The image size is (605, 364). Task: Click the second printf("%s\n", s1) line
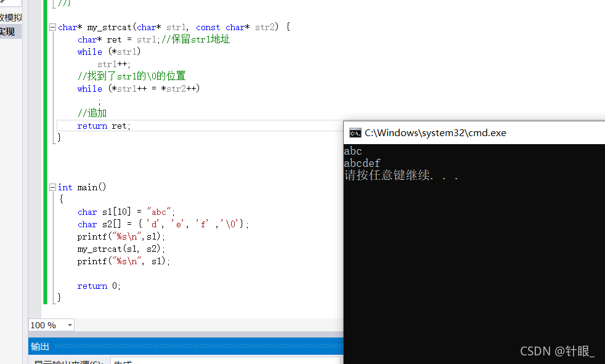(123, 261)
